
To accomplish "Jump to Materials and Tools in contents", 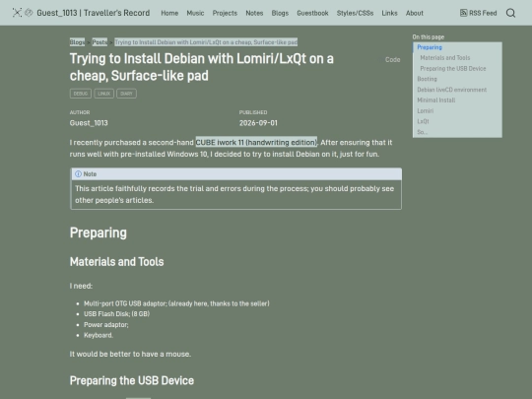I will (445, 58).
